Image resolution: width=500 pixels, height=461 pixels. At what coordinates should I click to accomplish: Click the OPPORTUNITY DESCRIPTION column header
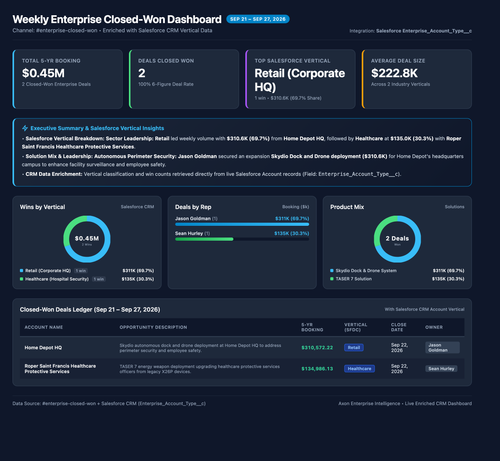153,327
